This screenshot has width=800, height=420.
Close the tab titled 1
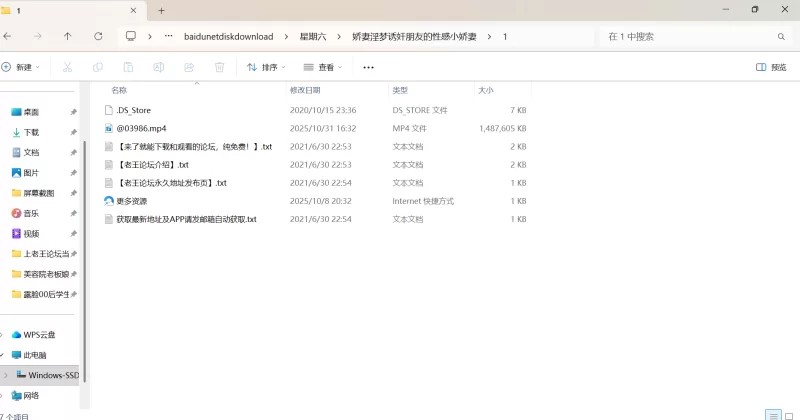[x=133, y=10]
